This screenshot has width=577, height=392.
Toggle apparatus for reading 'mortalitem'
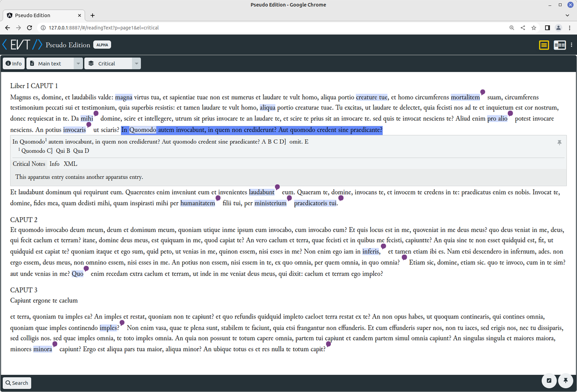[465, 98]
